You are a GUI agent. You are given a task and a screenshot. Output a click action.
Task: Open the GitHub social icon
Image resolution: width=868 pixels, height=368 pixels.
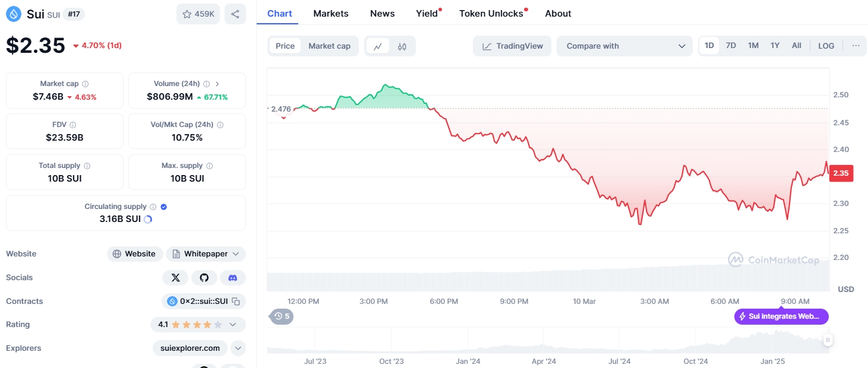coord(204,278)
